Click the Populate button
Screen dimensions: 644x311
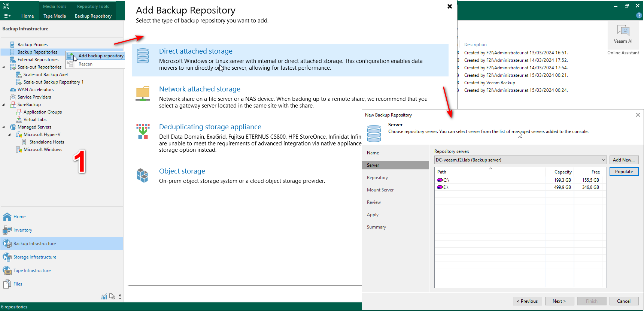point(624,172)
